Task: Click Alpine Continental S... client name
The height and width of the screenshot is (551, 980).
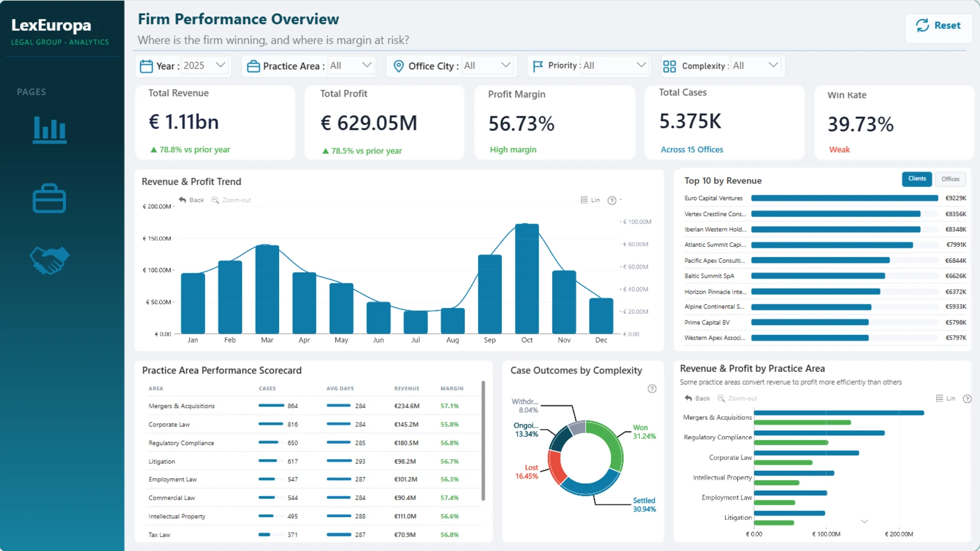Action: [x=714, y=307]
